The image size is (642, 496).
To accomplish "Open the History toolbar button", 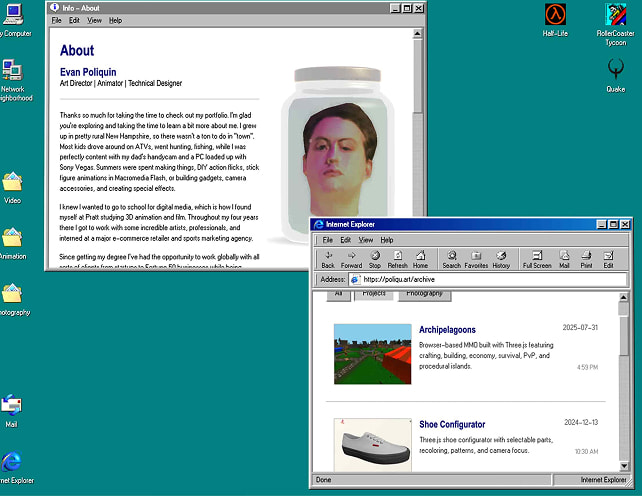I will (x=501, y=259).
